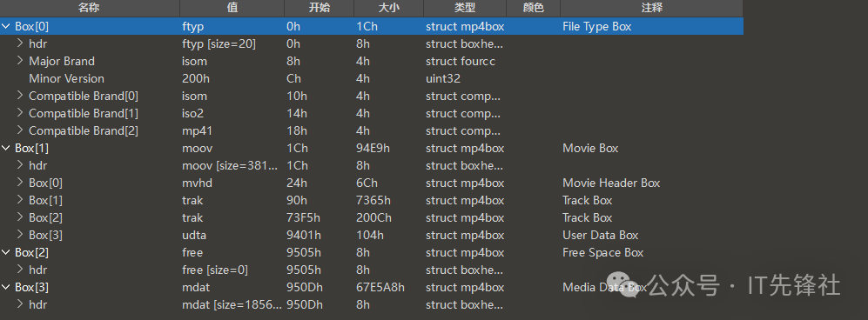Click the value 'mp41'
This screenshot has height=320, width=868.
coord(197,130)
